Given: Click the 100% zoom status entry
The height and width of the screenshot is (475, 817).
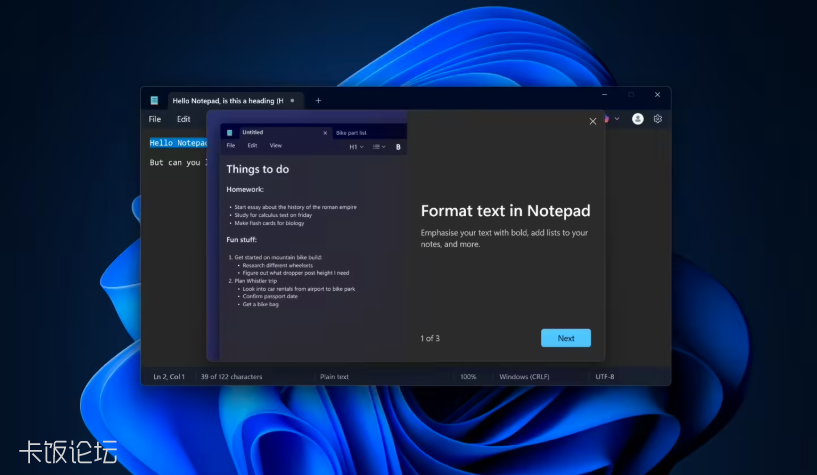Looking at the screenshot, I should click(x=468, y=377).
